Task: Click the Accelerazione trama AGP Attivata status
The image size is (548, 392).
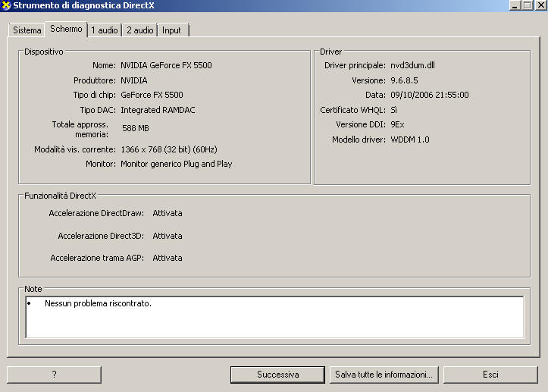Action: [x=168, y=258]
